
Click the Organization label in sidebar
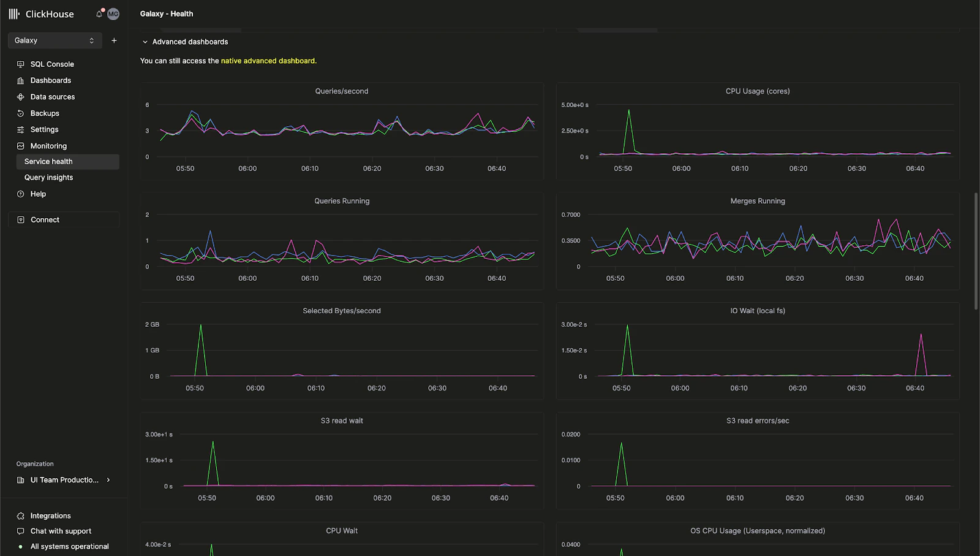pos(35,464)
